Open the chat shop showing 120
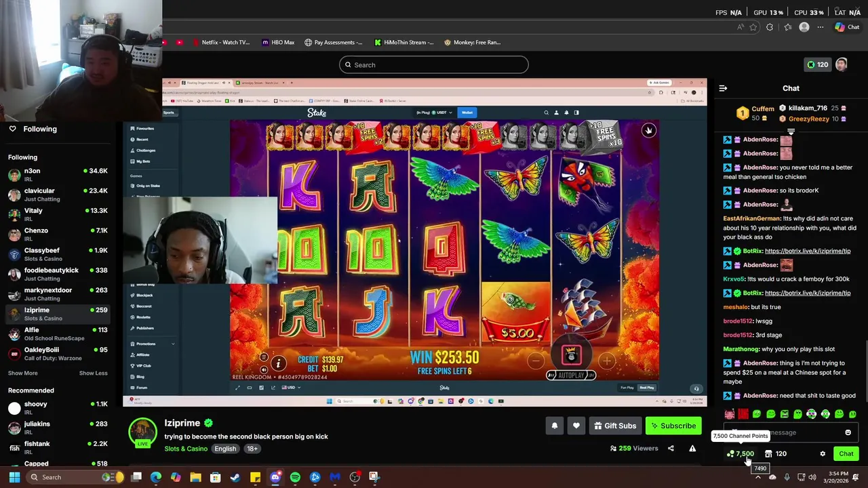 coord(775,454)
